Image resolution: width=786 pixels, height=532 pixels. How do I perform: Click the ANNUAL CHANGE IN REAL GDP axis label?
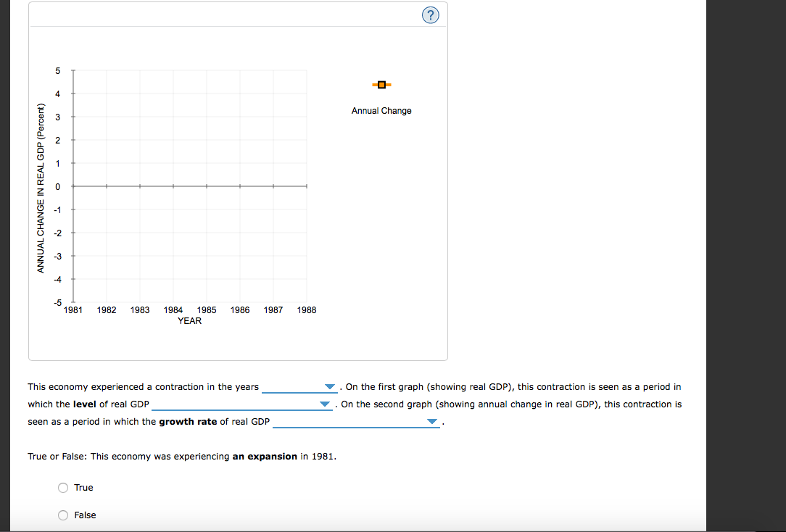[x=41, y=186]
